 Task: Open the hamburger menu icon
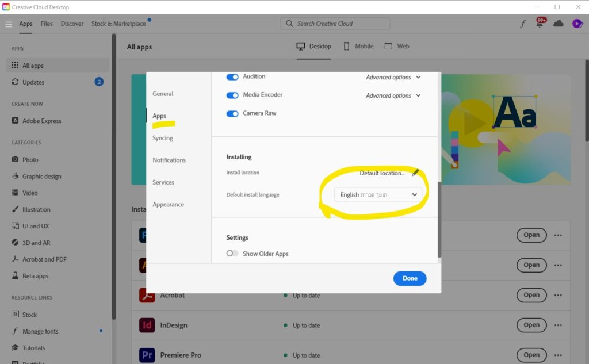(x=9, y=24)
